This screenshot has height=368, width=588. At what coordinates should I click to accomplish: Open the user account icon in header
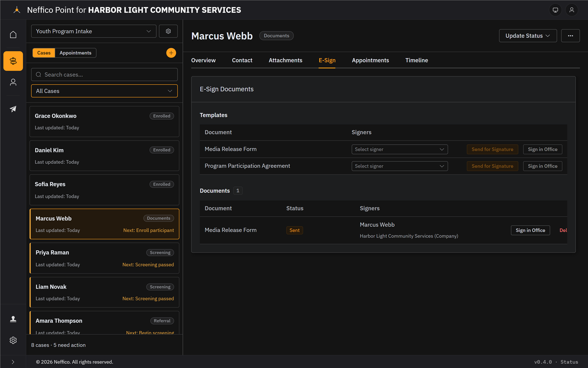click(572, 10)
